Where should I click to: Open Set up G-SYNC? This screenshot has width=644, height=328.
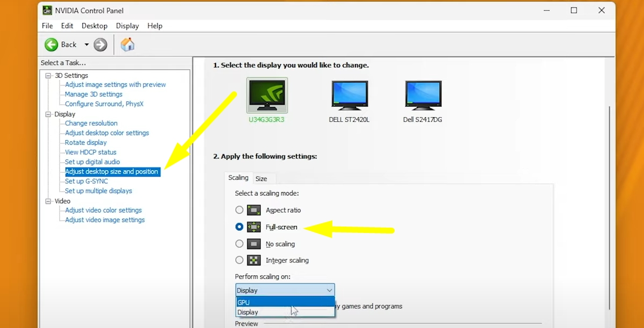[x=86, y=181]
